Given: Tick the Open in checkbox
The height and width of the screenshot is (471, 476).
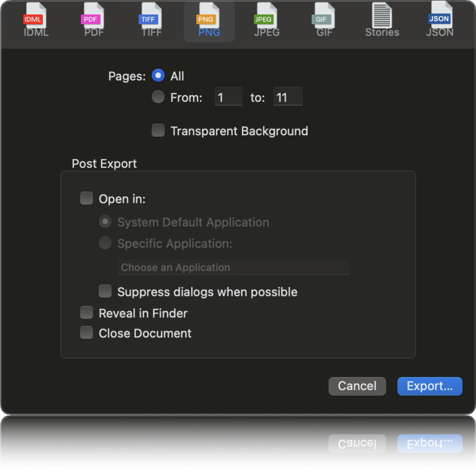Looking at the screenshot, I should [x=86, y=198].
